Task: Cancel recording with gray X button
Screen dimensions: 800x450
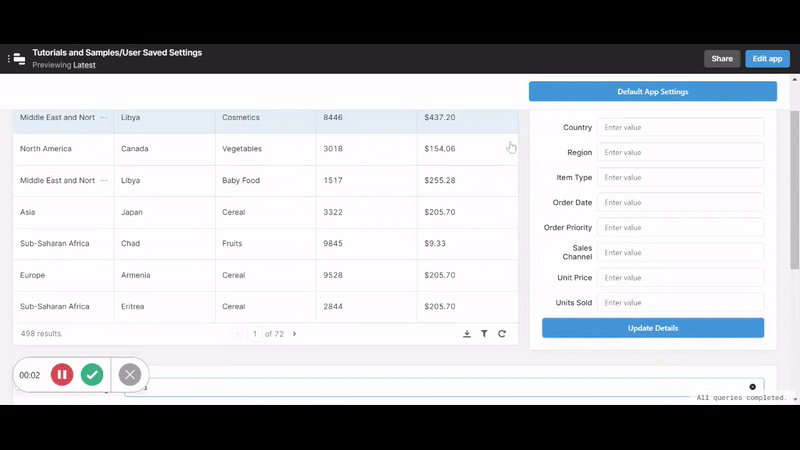Action: [130, 374]
